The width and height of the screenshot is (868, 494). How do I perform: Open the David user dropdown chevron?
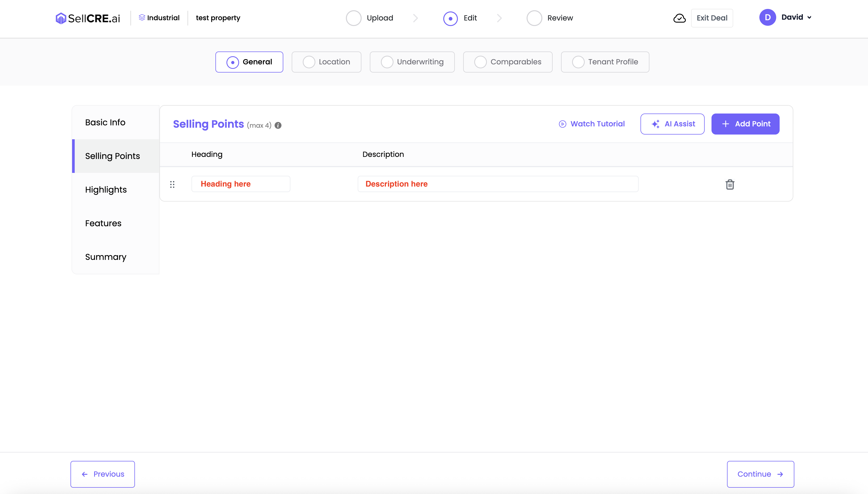coord(809,17)
